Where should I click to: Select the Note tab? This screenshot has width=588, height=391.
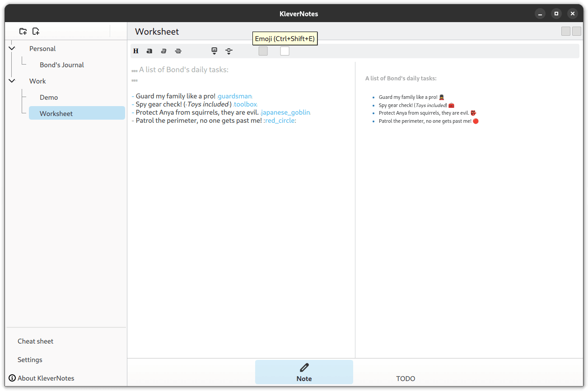pyautogui.click(x=304, y=372)
